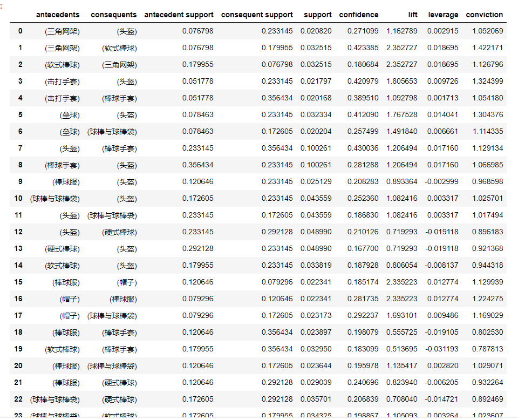The height and width of the screenshot is (420, 518).
Task: Click antecedent '(击打手套)' in row 3
Action: coord(62,82)
